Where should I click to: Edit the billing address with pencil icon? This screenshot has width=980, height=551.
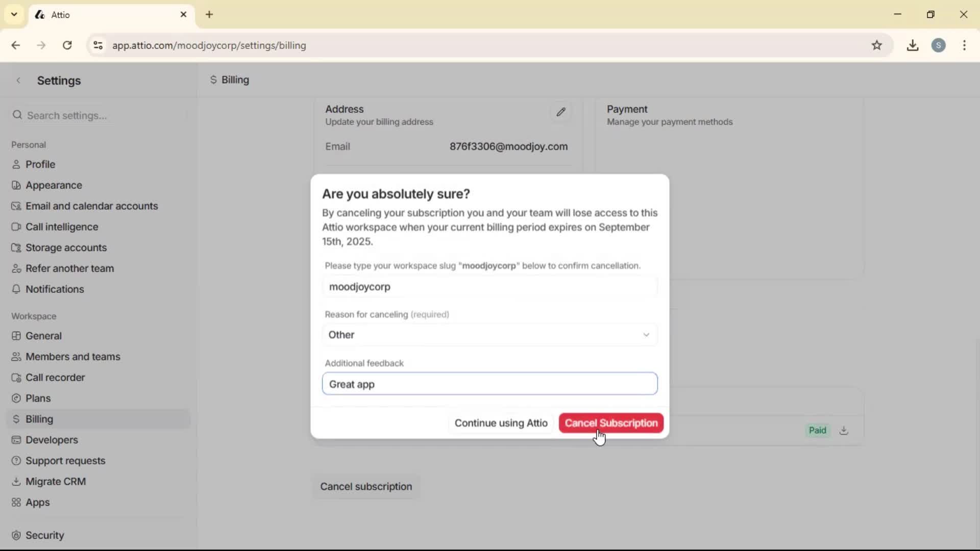pyautogui.click(x=561, y=112)
